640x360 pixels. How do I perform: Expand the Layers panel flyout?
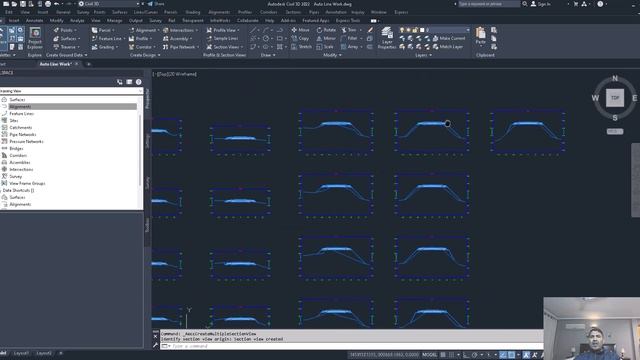pyautogui.click(x=423, y=55)
